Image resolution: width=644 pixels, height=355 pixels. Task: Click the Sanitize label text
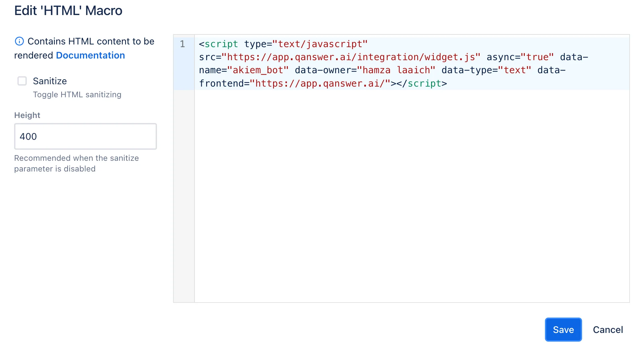click(x=50, y=81)
